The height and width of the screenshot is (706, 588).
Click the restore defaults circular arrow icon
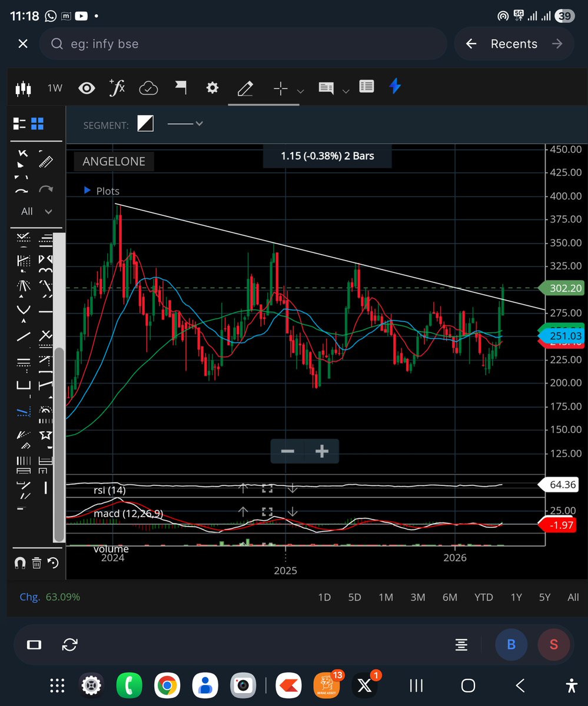[53, 563]
